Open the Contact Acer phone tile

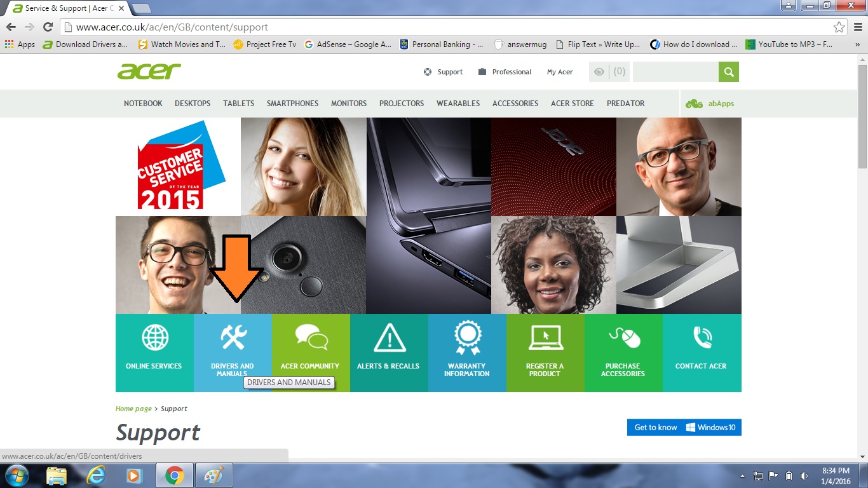pyautogui.click(x=702, y=353)
